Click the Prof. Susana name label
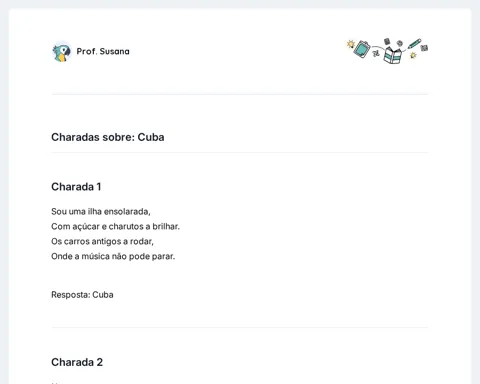 click(103, 51)
